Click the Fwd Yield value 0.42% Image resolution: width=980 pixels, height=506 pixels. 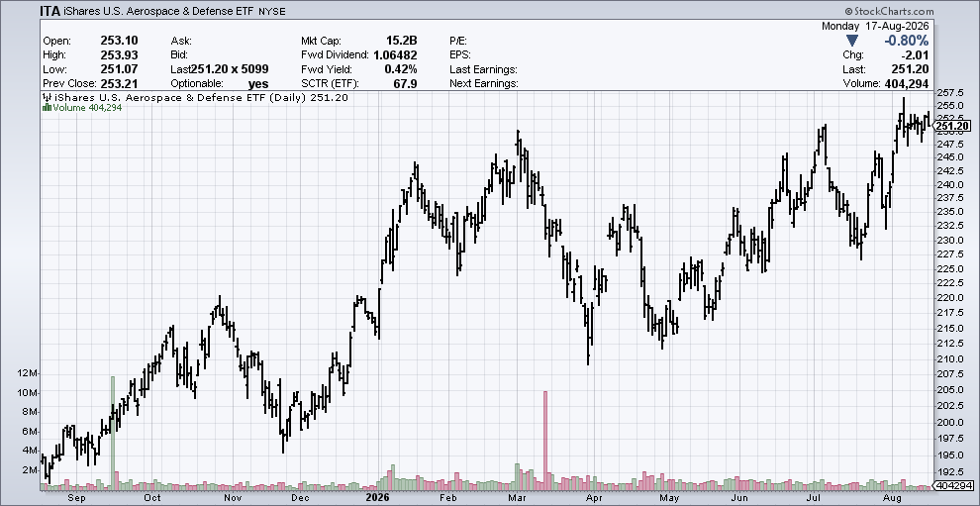tap(401, 69)
